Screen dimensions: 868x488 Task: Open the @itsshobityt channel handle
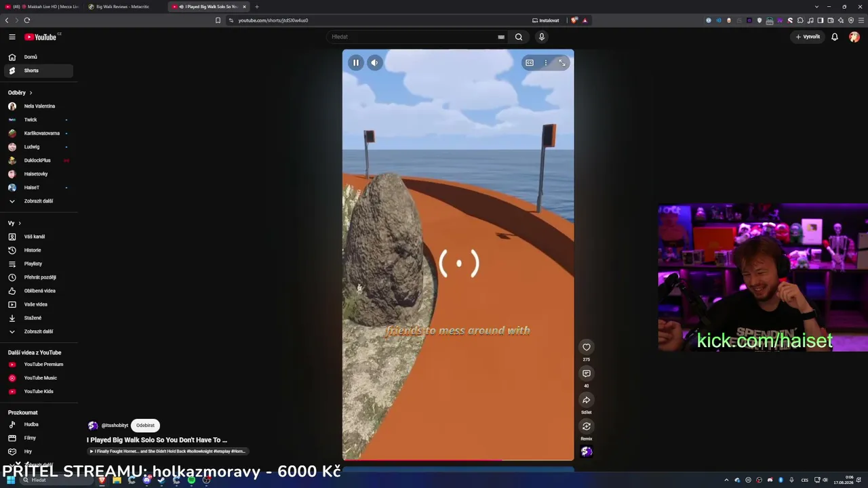point(115,426)
